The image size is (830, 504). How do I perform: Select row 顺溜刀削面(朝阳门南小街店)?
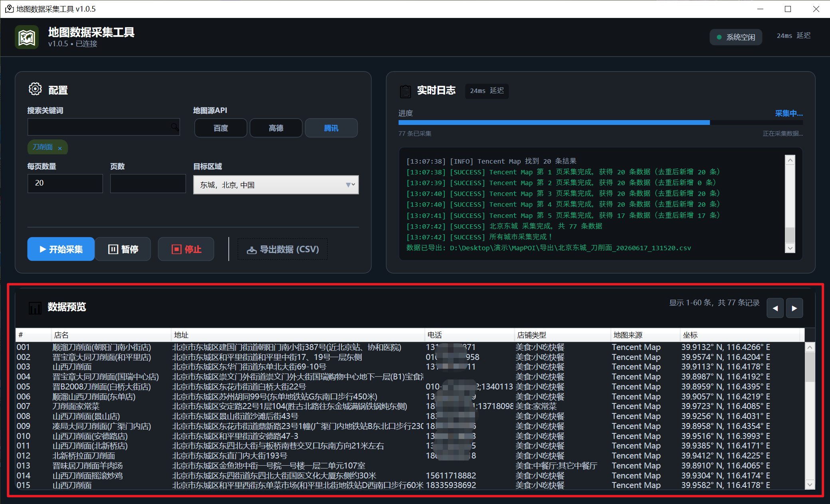(x=410, y=347)
